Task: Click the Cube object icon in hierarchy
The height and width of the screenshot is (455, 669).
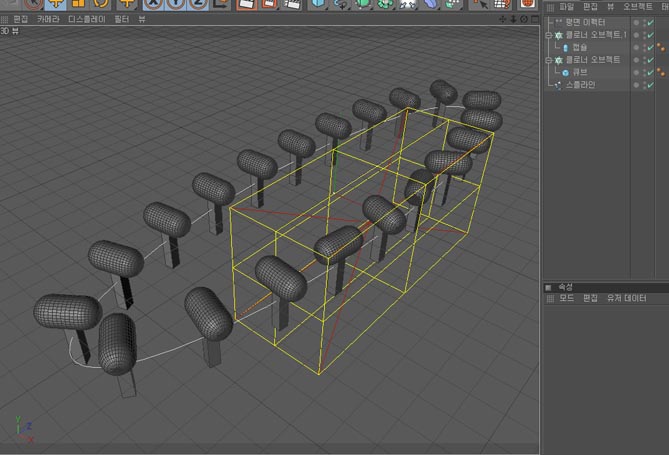Action: 566,72
